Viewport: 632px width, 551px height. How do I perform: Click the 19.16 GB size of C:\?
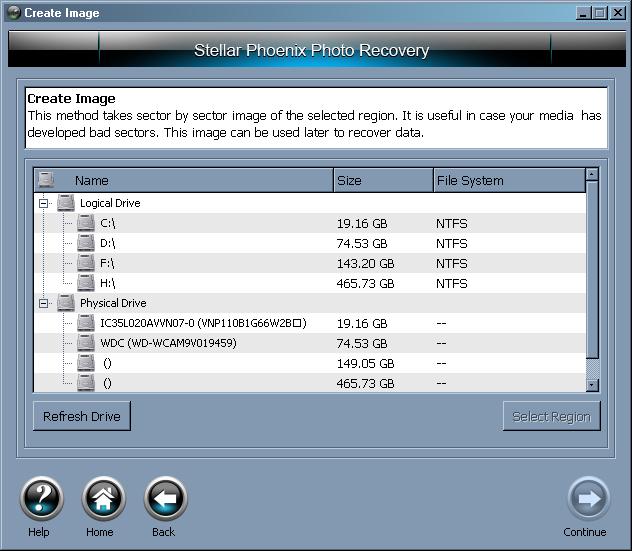[362, 223]
